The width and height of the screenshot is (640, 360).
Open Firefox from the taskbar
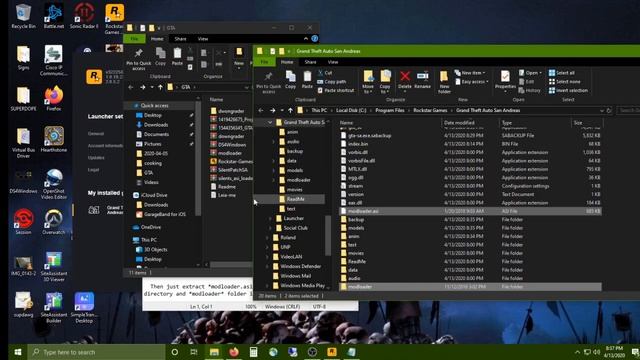[x=234, y=352]
